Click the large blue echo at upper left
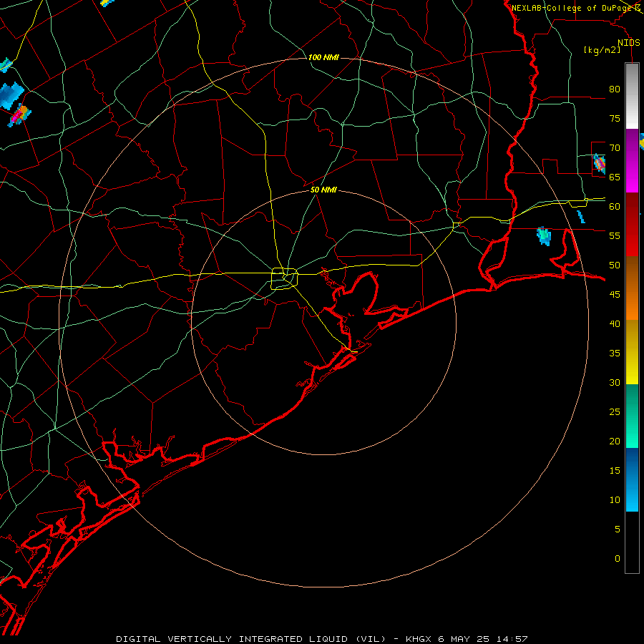This screenshot has width=644, height=644. click(11, 95)
